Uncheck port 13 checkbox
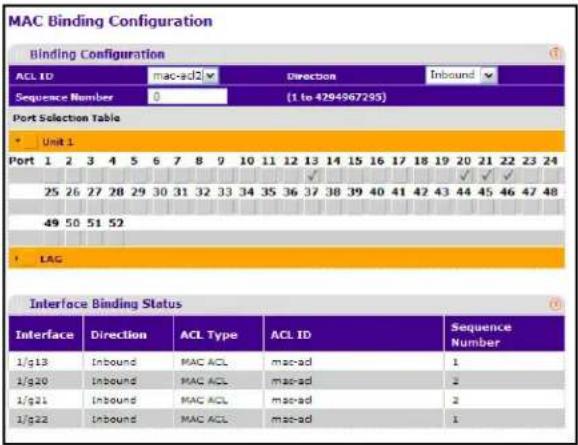Viewport: 578px width, 445px height. 313,175
